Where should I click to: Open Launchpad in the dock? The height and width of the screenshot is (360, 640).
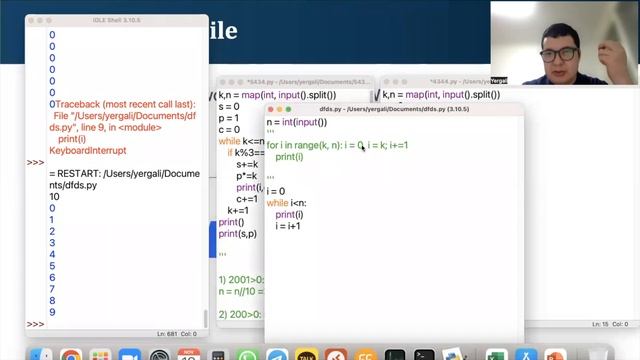[x=100, y=355]
